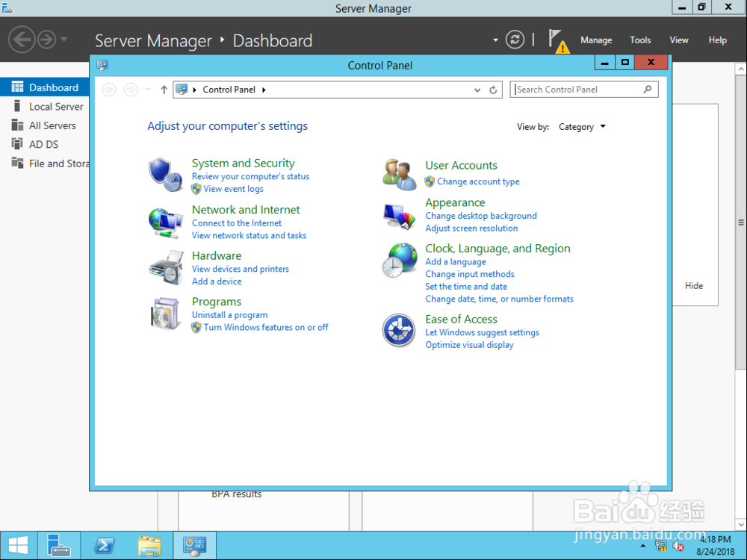Open the Tools menu
This screenshot has height=560, width=747.
click(640, 40)
